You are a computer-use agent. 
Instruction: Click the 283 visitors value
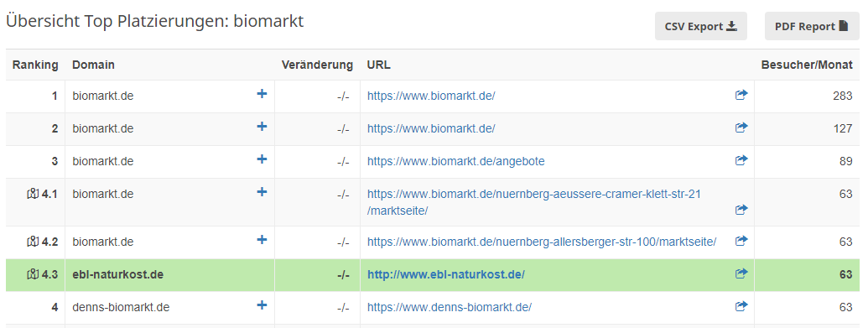click(843, 96)
